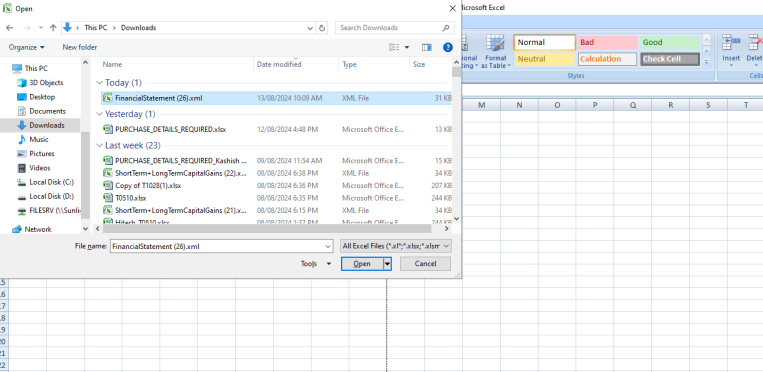Select ShortTerm+LongTermCapitalGains (21) file
The width and height of the screenshot is (763, 372).
(x=276, y=210)
